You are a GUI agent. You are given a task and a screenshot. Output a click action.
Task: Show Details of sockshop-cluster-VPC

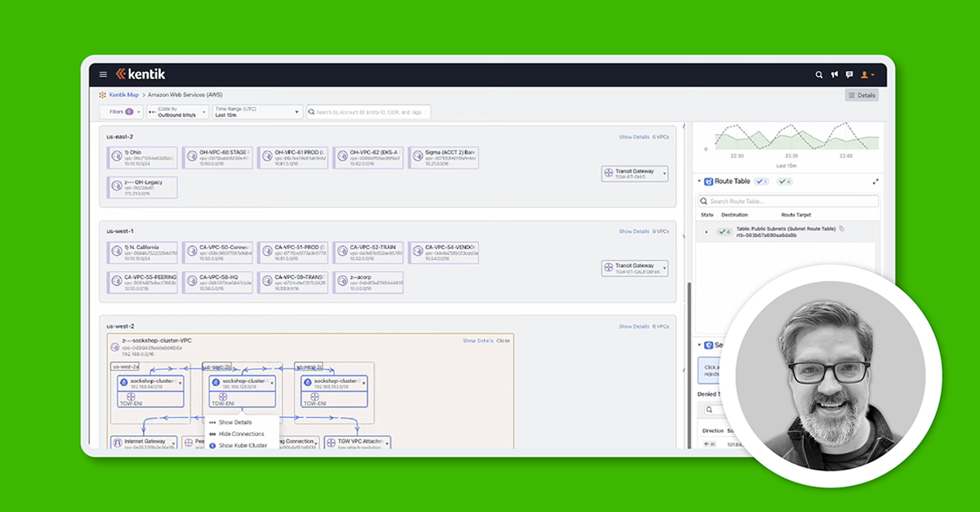(x=478, y=341)
